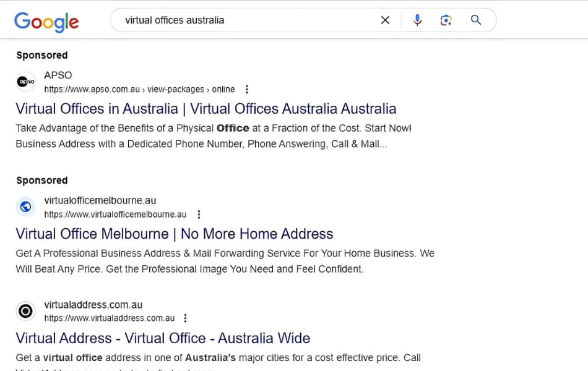Open 'Virtual Address - Virtual Office' result headline

click(163, 338)
